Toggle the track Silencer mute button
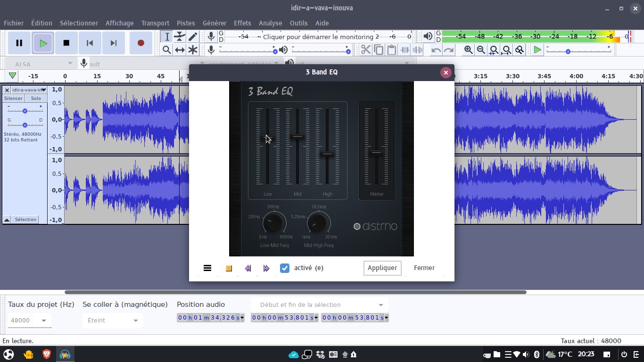Image resolution: width=644 pixels, height=362 pixels. [x=13, y=99]
